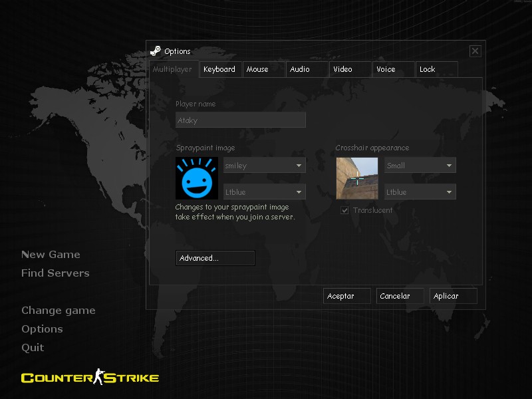Apply changes with the Aplicar button
The width and height of the screenshot is (532, 399).
[x=453, y=296]
